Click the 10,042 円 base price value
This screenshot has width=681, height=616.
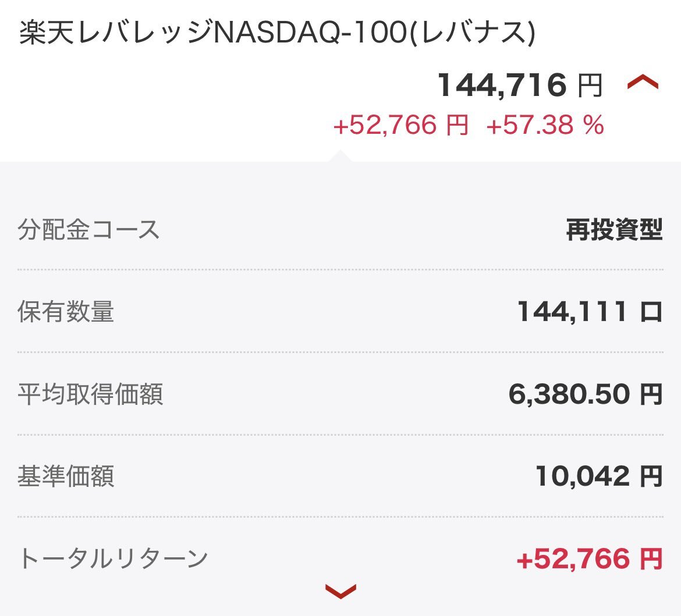pos(599,476)
